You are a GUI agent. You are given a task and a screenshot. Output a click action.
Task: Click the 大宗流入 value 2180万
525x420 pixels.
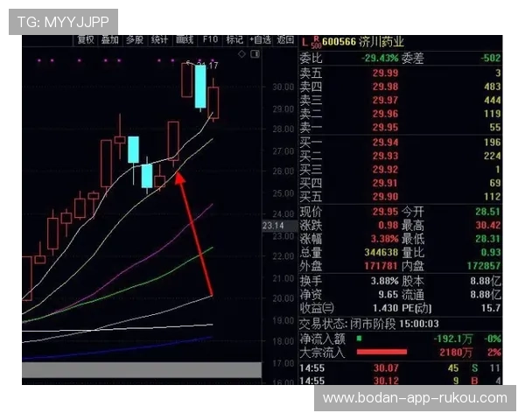[456, 353]
